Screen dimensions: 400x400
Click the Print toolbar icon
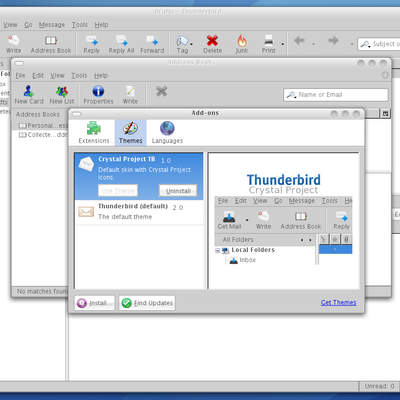point(268,44)
